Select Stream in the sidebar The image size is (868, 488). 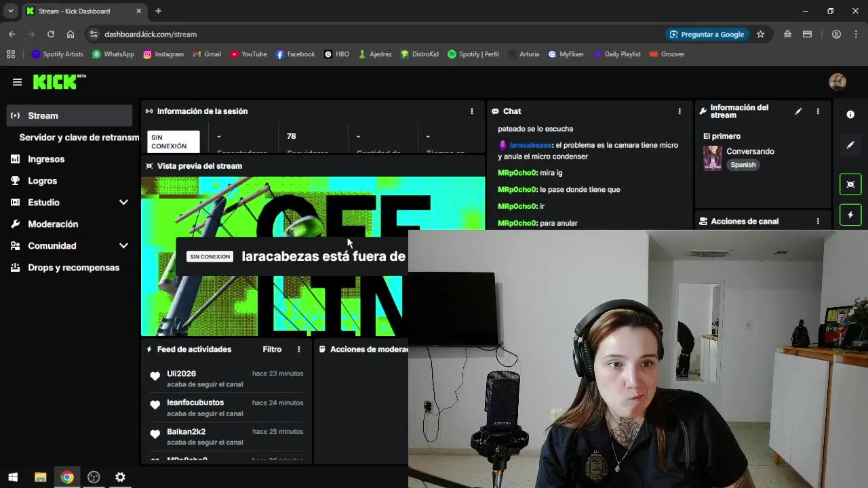69,116
